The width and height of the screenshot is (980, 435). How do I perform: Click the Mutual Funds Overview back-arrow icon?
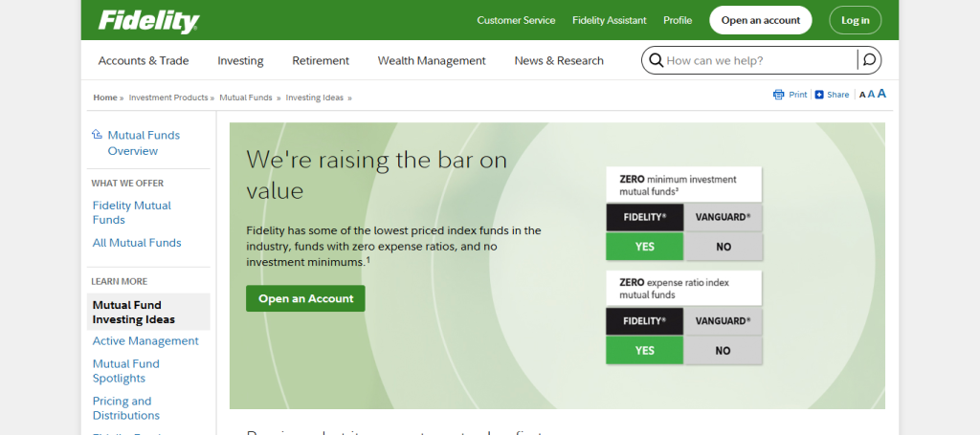pyautogui.click(x=97, y=134)
